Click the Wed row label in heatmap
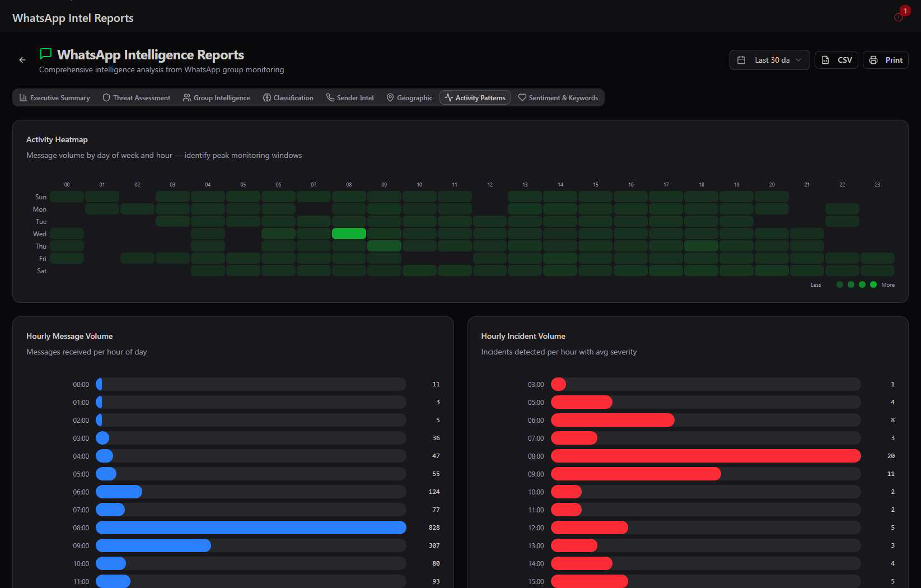 [40, 234]
